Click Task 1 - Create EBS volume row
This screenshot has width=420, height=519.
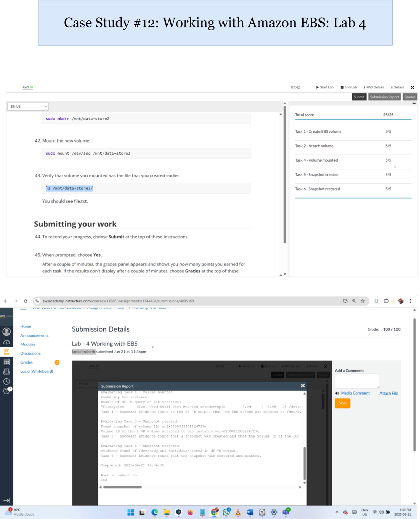point(353,132)
